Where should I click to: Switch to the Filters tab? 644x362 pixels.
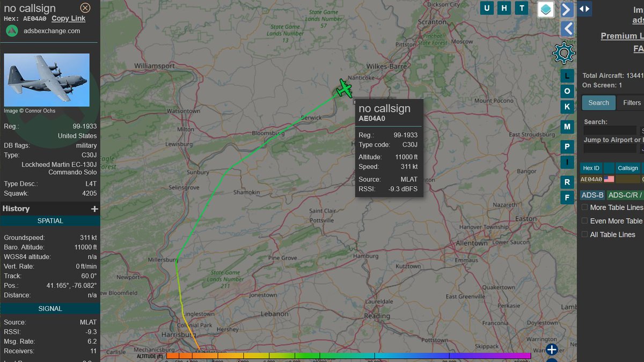(631, 102)
